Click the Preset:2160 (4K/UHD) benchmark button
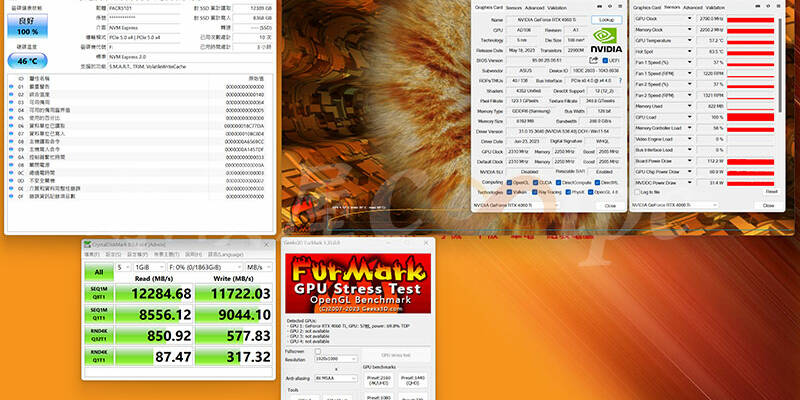The width and height of the screenshot is (800, 400). (377, 381)
